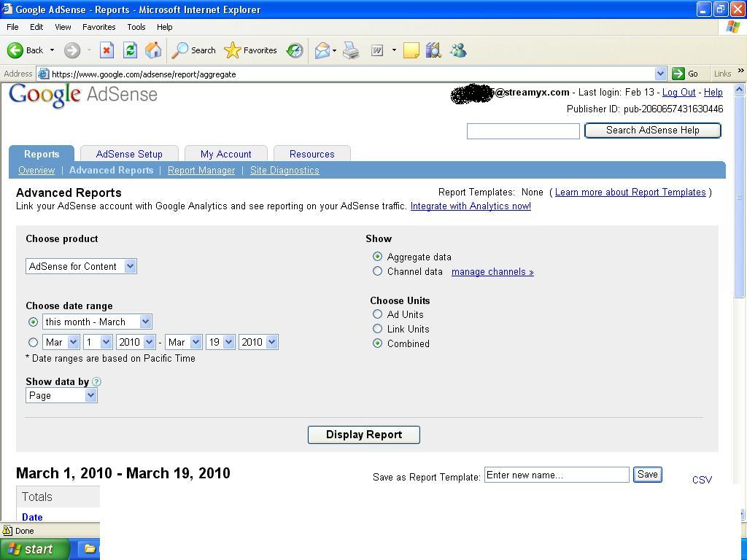The height and width of the screenshot is (560, 747).
Task: Choose the Ad Units radio option
Action: (x=377, y=314)
